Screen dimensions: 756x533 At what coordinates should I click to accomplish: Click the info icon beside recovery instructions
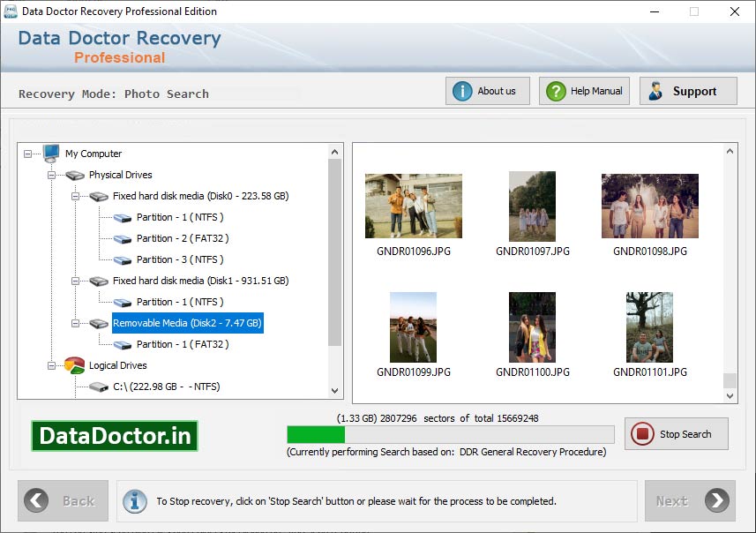coord(135,501)
